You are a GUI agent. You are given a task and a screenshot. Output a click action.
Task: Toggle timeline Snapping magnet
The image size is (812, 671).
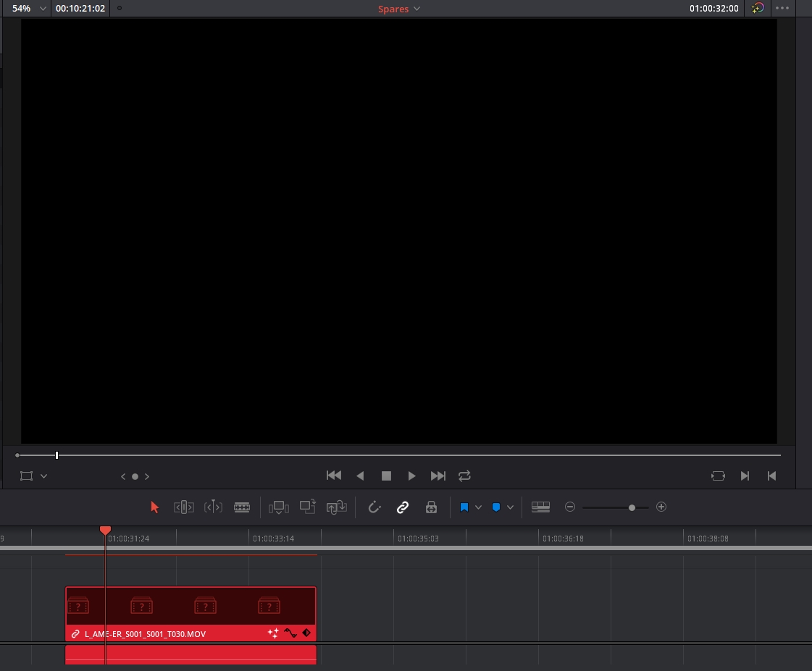(374, 507)
